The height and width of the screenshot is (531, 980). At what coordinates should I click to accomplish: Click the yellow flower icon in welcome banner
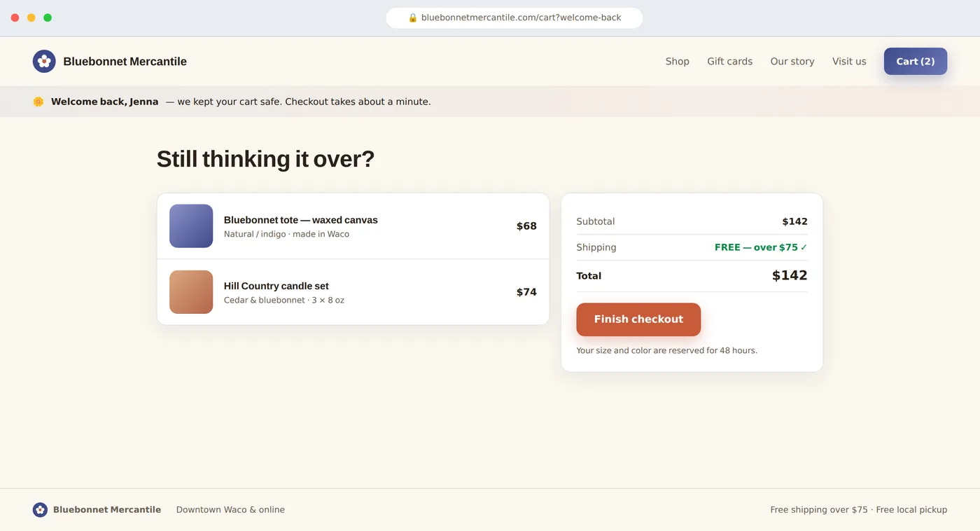(38, 102)
